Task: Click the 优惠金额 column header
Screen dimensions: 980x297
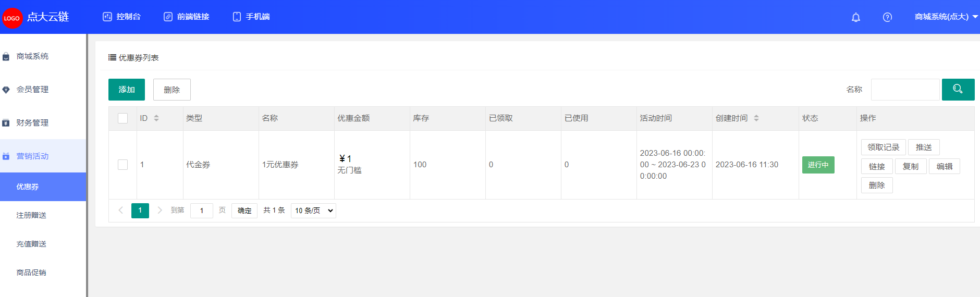Action: (x=372, y=118)
